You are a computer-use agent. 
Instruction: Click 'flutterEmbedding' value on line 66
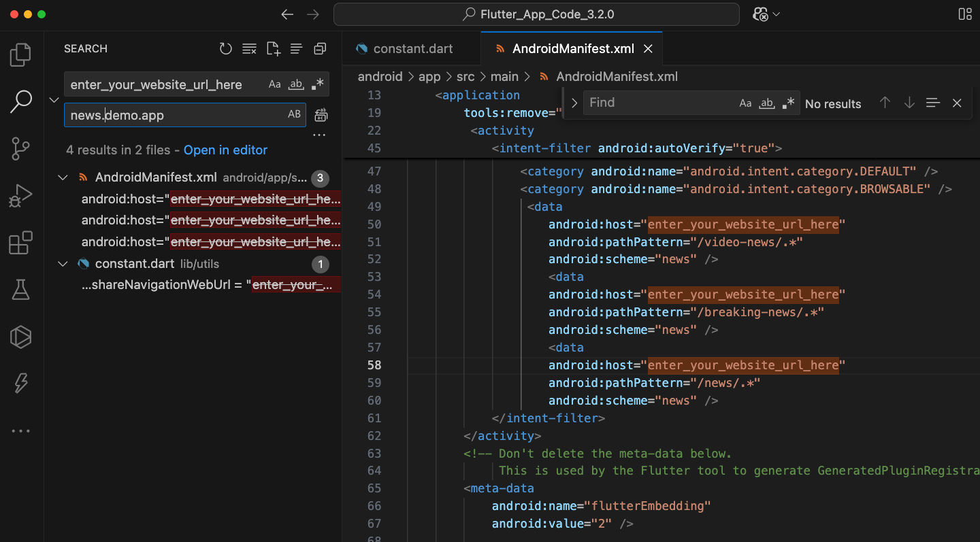pos(647,506)
